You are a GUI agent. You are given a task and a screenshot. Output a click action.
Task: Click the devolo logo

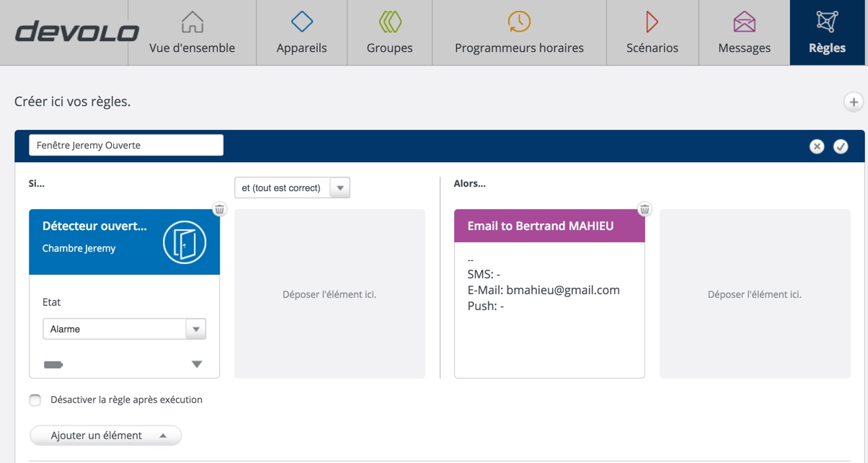coord(77,32)
